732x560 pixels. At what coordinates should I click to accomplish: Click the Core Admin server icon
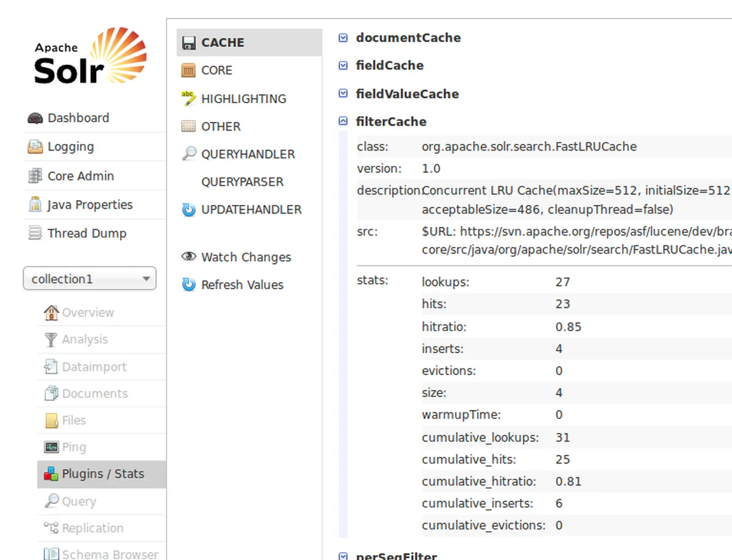[x=35, y=176]
